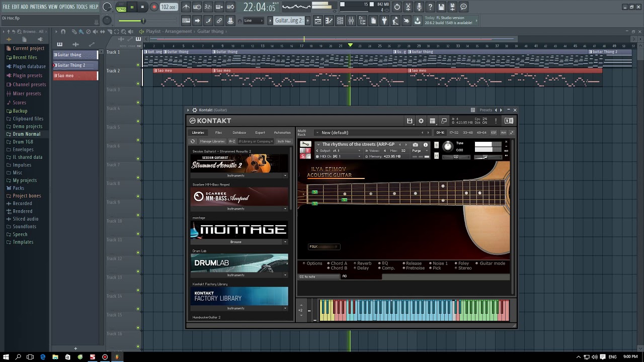Open the Channel rack view from toolbar

[340, 21]
